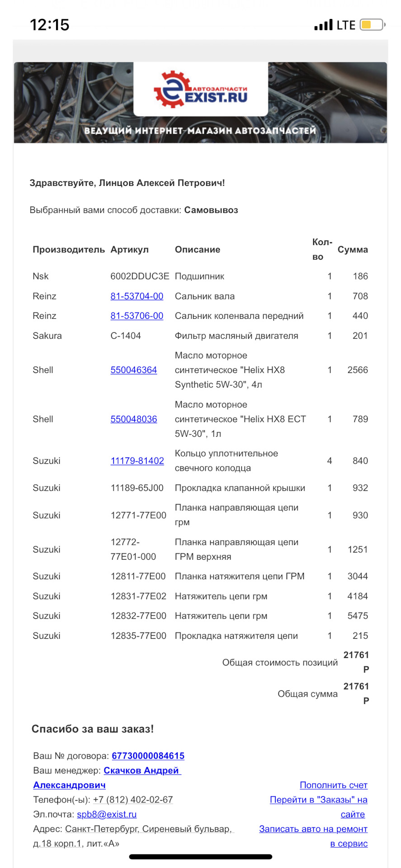Open Reinz part link 81-53706-00
The width and height of the screenshot is (401, 868).
[137, 316]
